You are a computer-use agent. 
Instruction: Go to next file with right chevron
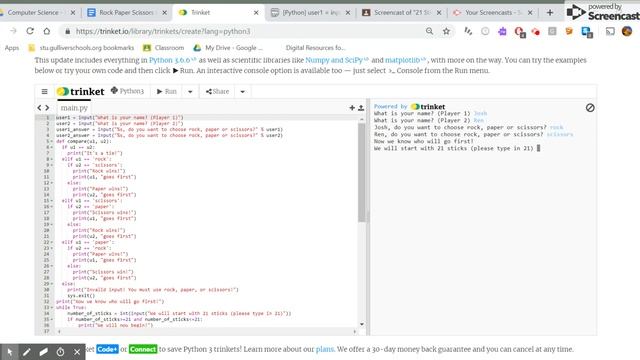pos(47,108)
